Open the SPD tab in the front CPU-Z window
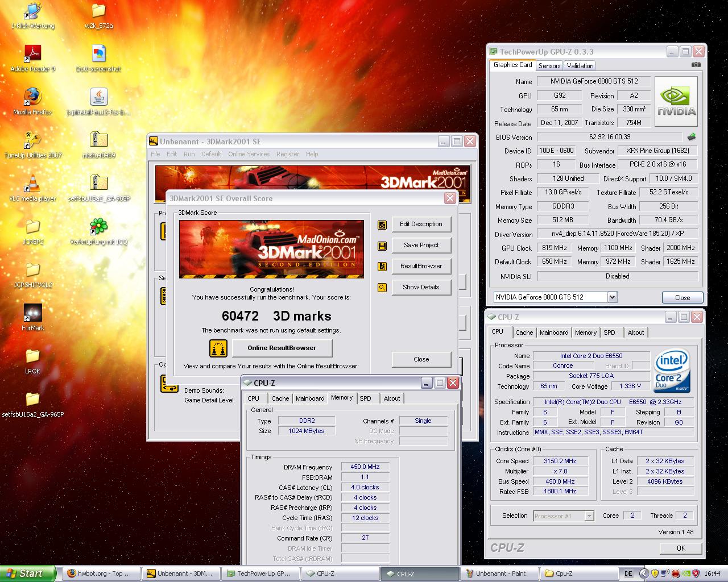Screen dimensions: 728x582 pyautogui.click(x=365, y=398)
